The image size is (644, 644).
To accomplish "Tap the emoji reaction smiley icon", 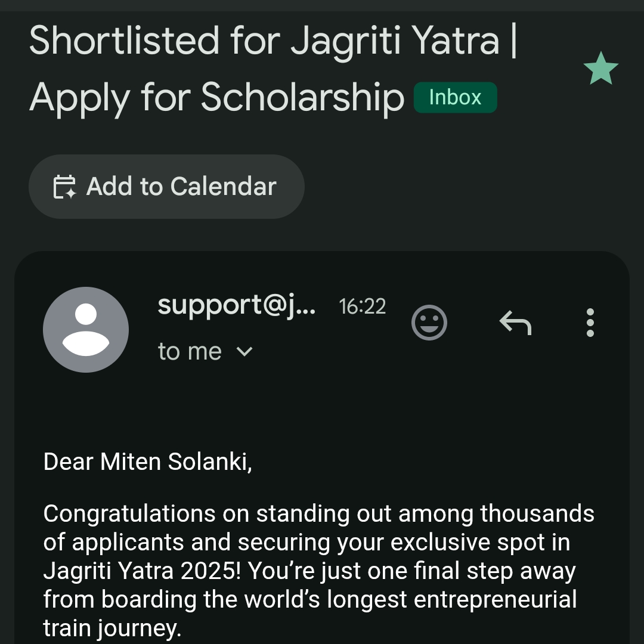I will pyautogui.click(x=429, y=323).
